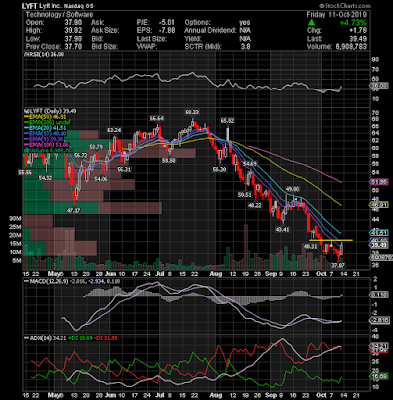The height and width of the screenshot is (400, 393).
Task: Click the SCTR (Mid) value 3.8
Action: click(245, 46)
